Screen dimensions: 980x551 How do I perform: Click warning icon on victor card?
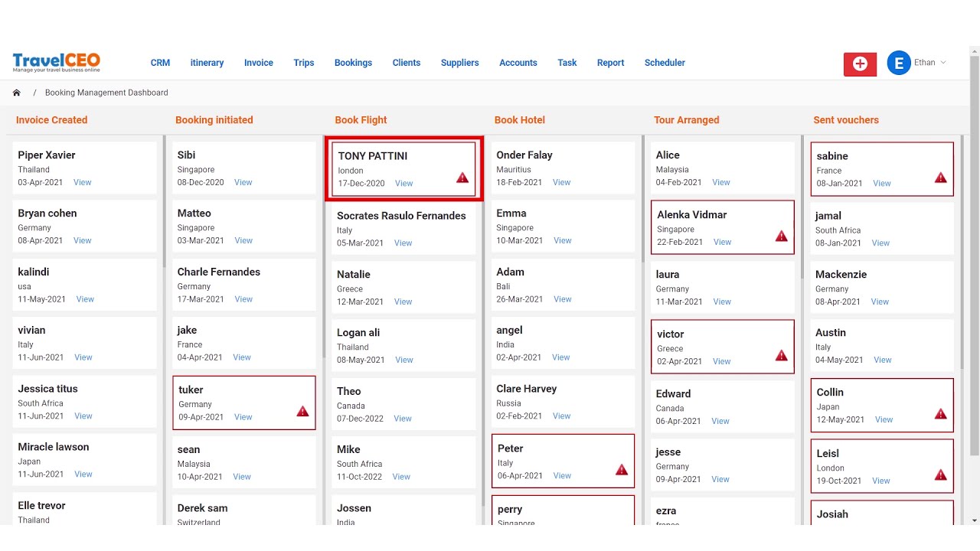tap(781, 355)
